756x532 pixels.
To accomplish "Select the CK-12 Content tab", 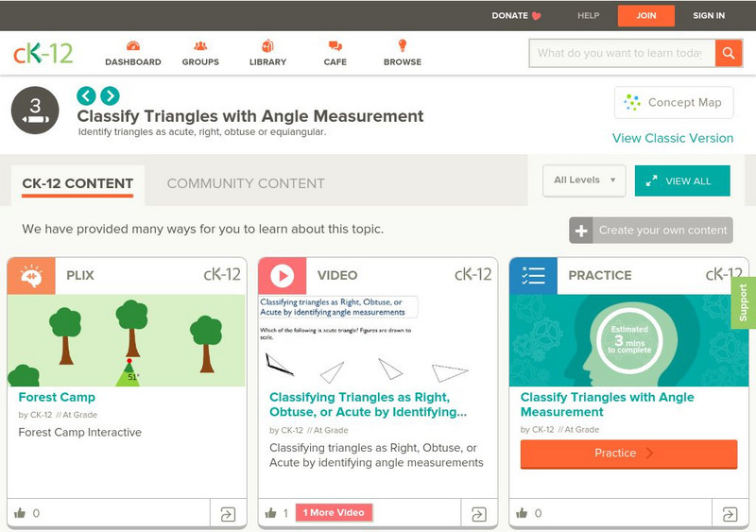I will pos(77,183).
